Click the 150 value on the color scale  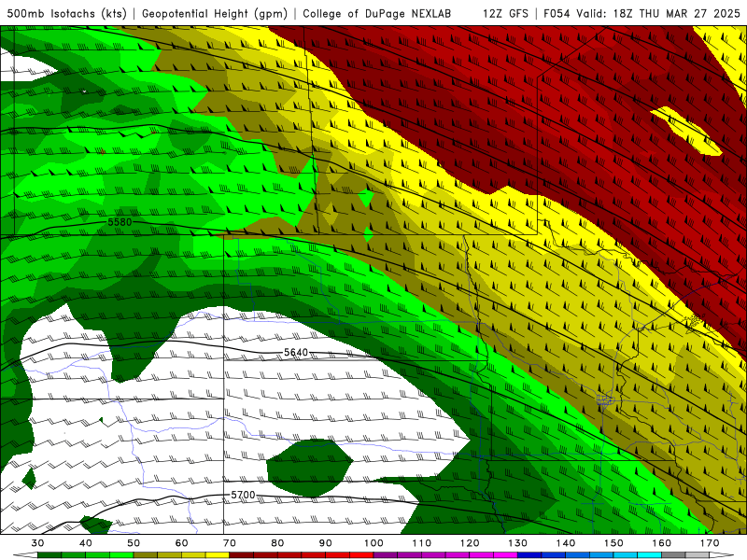(613, 543)
